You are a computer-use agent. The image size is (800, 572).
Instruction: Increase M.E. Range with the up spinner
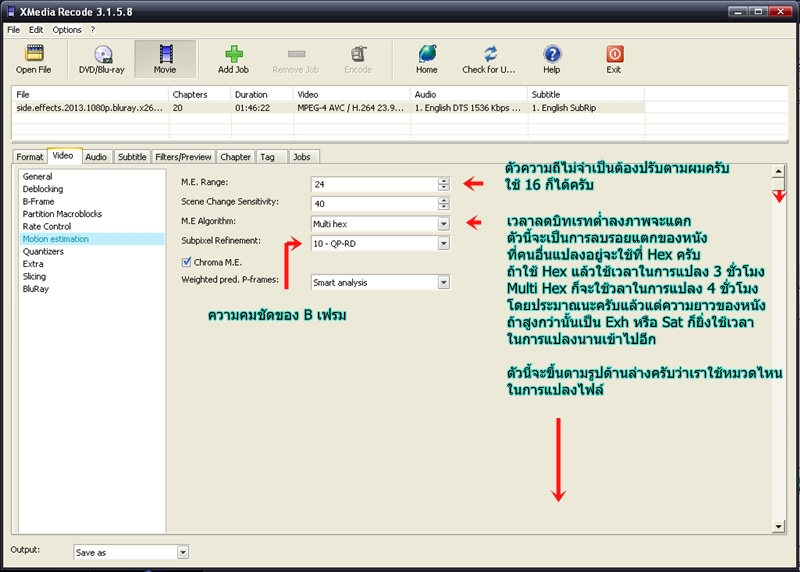point(444,181)
